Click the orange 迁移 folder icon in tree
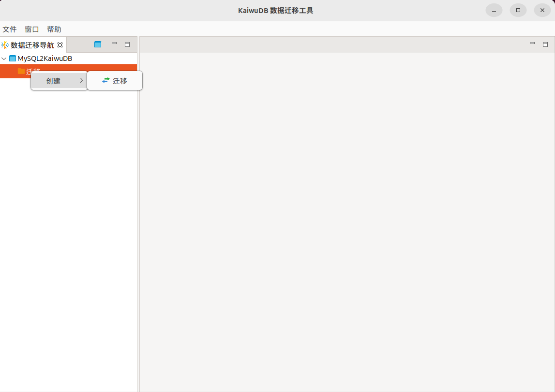Image resolution: width=555 pixels, height=392 pixels. coord(21,71)
